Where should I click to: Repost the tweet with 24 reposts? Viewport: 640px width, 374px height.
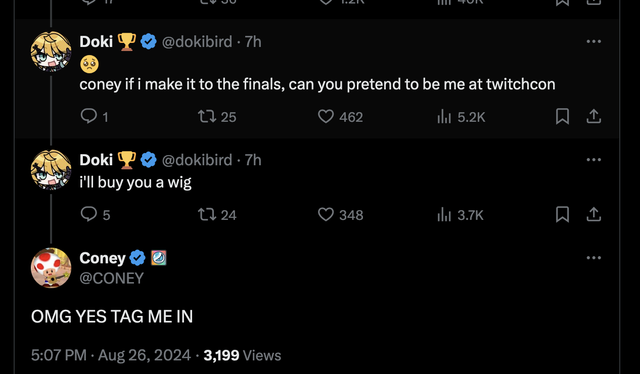click(217, 214)
